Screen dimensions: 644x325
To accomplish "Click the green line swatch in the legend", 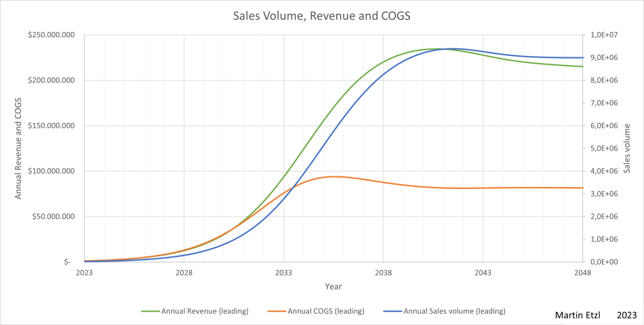I will (x=150, y=311).
